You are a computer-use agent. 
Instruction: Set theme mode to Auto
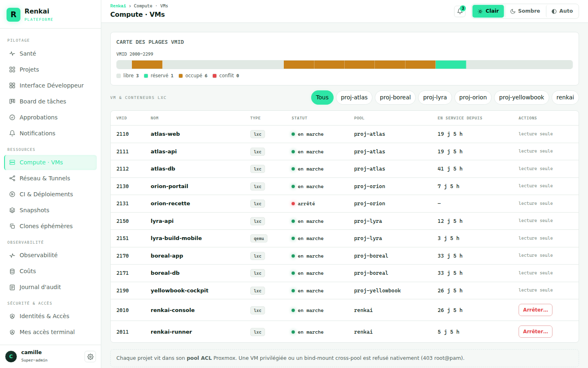(x=562, y=11)
